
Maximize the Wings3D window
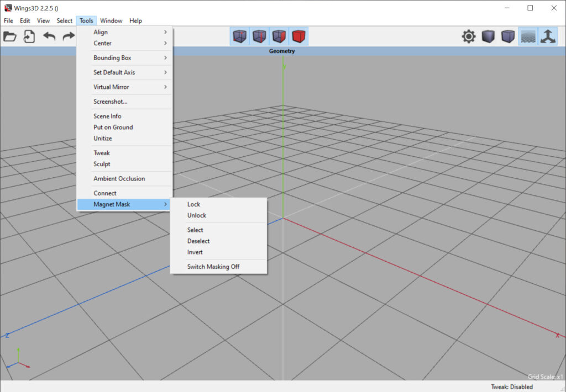(x=530, y=8)
